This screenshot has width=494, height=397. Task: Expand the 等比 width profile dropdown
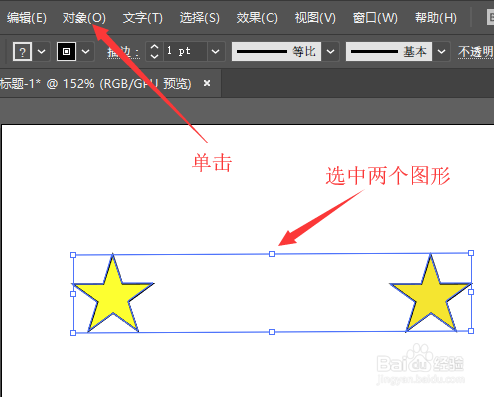coord(330,51)
